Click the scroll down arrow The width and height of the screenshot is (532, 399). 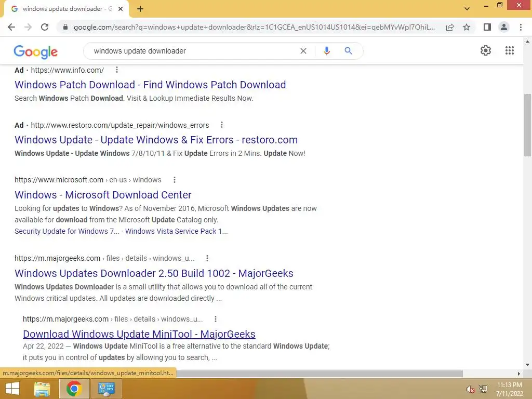(527, 365)
